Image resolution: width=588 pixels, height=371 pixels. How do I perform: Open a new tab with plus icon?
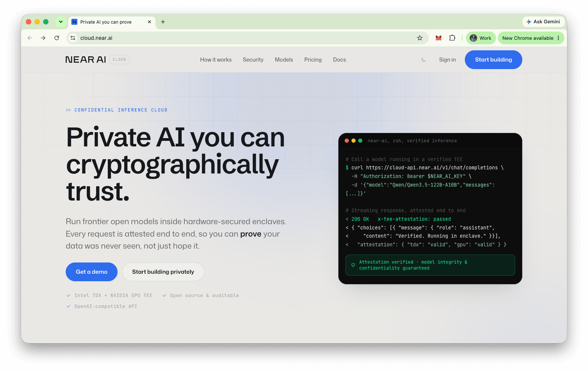pos(163,22)
